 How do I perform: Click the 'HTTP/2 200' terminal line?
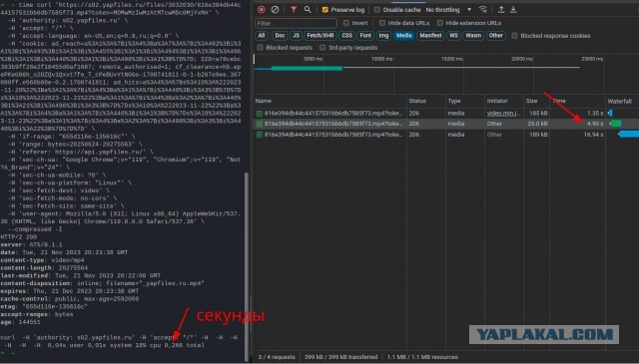tap(19, 237)
